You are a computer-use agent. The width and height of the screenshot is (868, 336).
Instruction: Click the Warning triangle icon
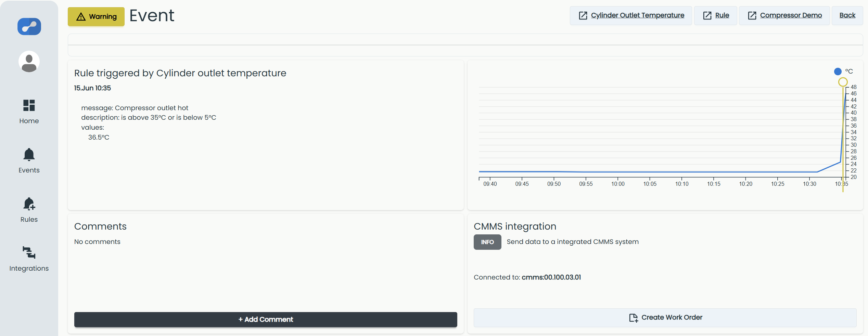tap(81, 16)
